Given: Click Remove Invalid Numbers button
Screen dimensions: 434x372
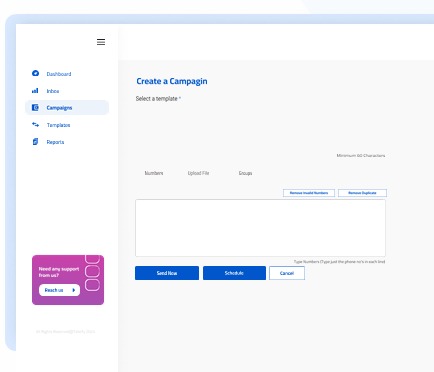Looking at the screenshot, I should point(309,193).
